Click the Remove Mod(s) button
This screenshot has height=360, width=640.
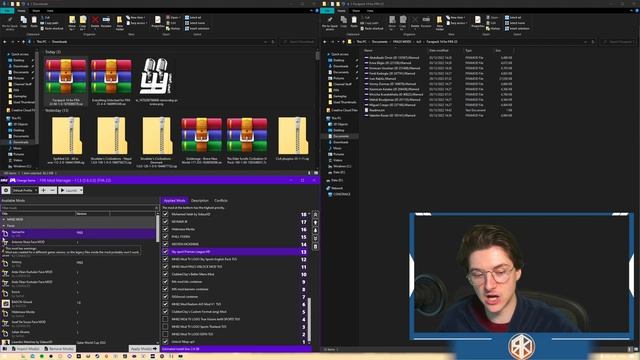[x=59, y=349]
